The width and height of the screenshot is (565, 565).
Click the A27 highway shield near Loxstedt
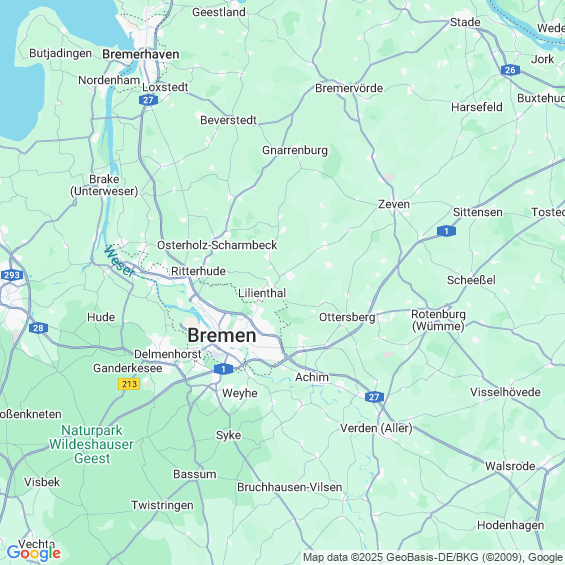148,100
